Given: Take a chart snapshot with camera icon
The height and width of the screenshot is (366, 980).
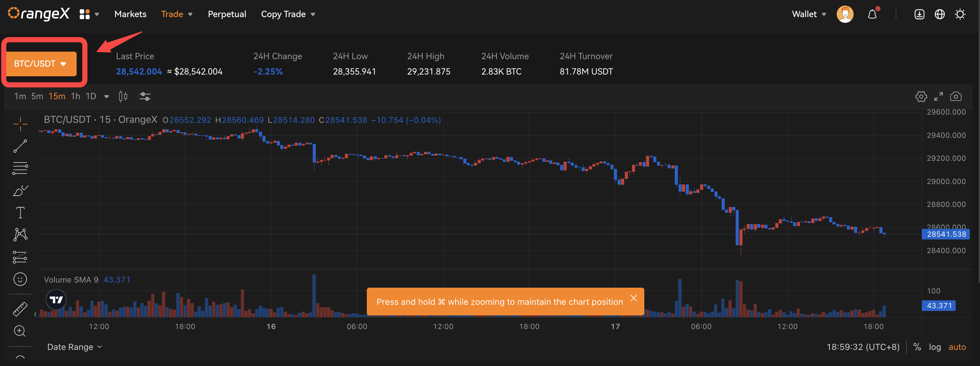Looking at the screenshot, I should [956, 96].
